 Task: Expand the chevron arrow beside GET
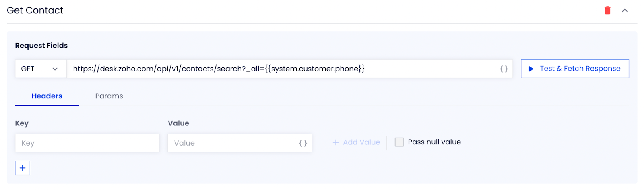55,69
